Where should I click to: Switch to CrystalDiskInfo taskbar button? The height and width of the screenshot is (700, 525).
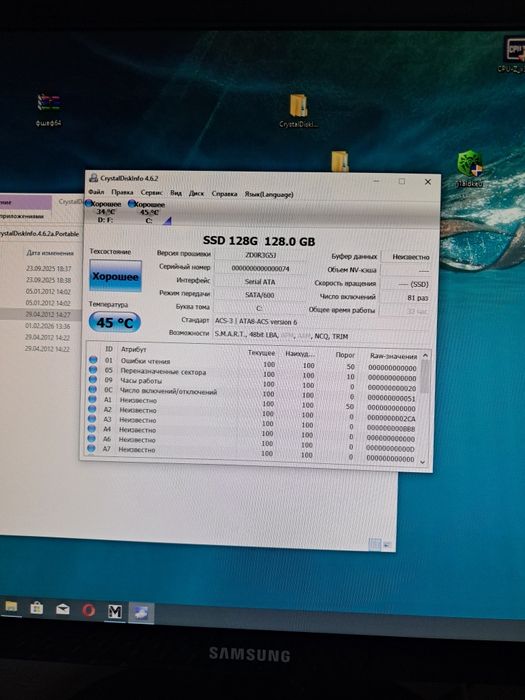coord(141,612)
